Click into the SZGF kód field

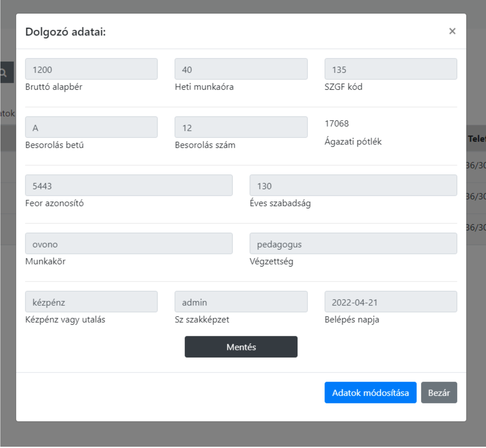(390, 69)
